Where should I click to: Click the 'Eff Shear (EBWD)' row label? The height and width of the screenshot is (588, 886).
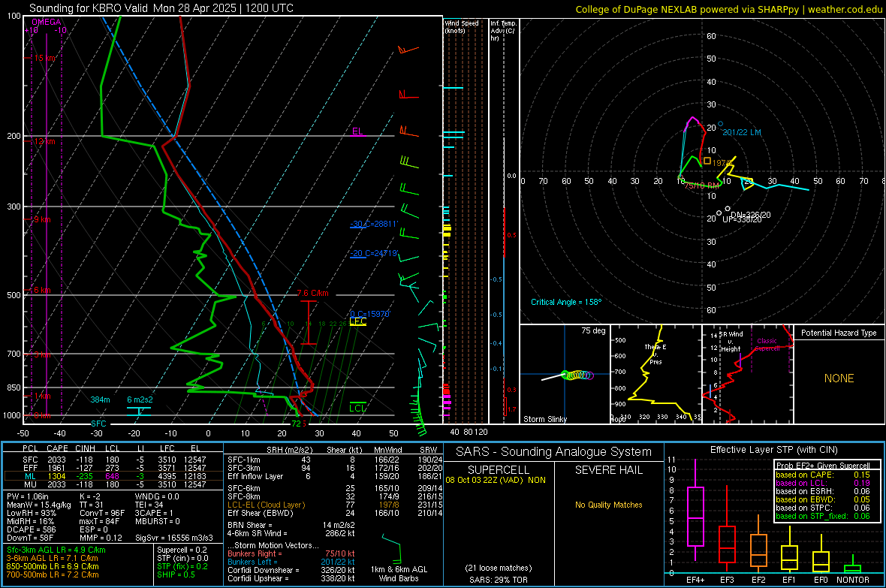point(261,514)
